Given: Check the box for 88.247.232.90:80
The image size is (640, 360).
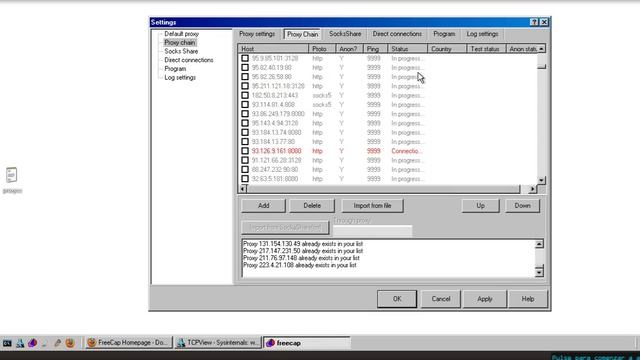Looking at the screenshot, I should click(245, 169).
